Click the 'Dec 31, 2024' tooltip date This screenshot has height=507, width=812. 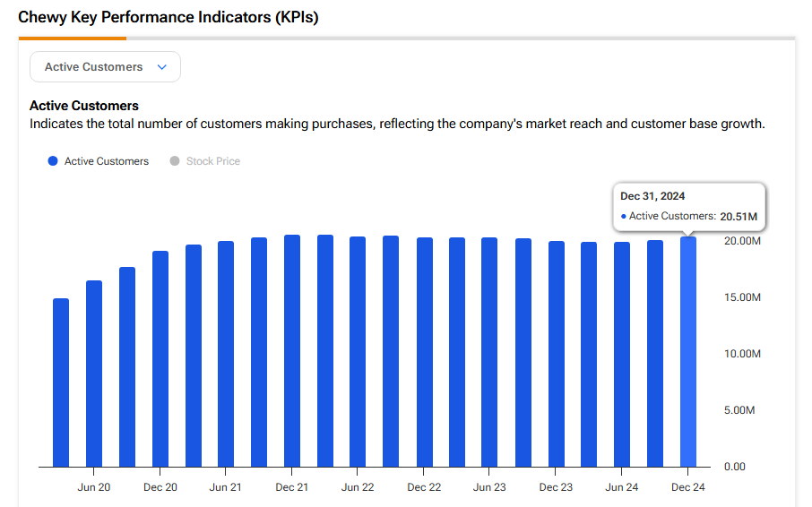pyautogui.click(x=652, y=196)
